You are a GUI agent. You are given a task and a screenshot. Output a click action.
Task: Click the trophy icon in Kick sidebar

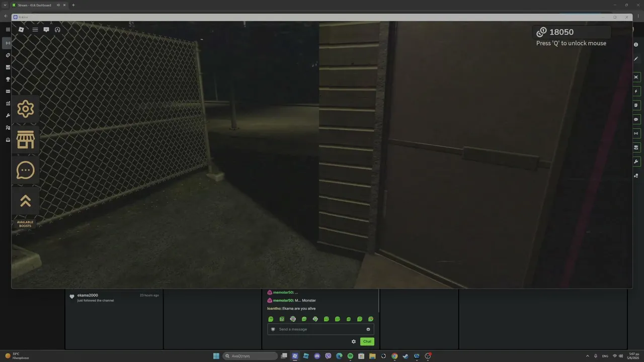[x=8, y=79]
